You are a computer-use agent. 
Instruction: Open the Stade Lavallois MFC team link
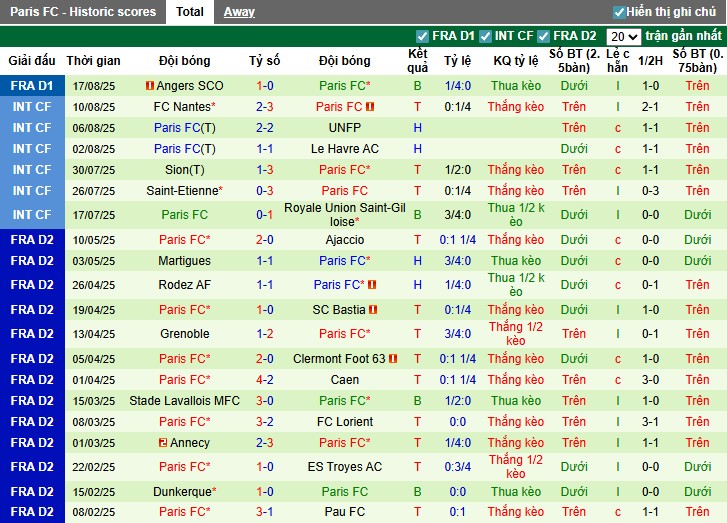tap(184, 401)
